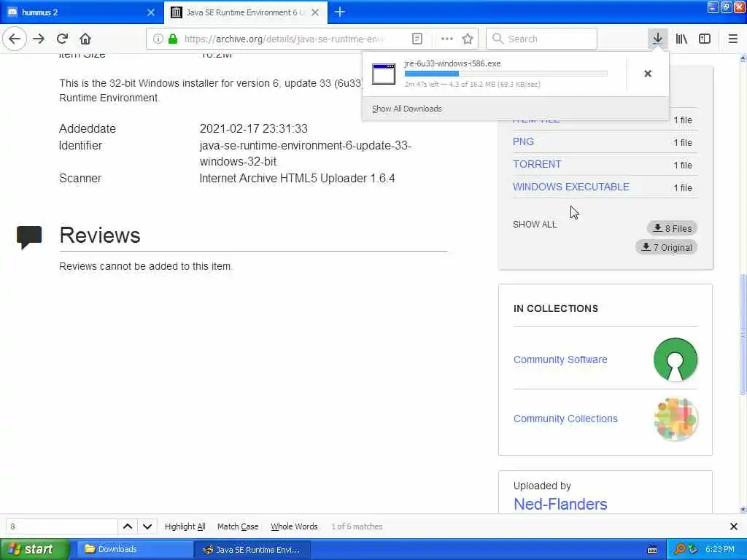Open the Windows start menu
The height and width of the screenshot is (560, 747).
pyautogui.click(x=35, y=549)
